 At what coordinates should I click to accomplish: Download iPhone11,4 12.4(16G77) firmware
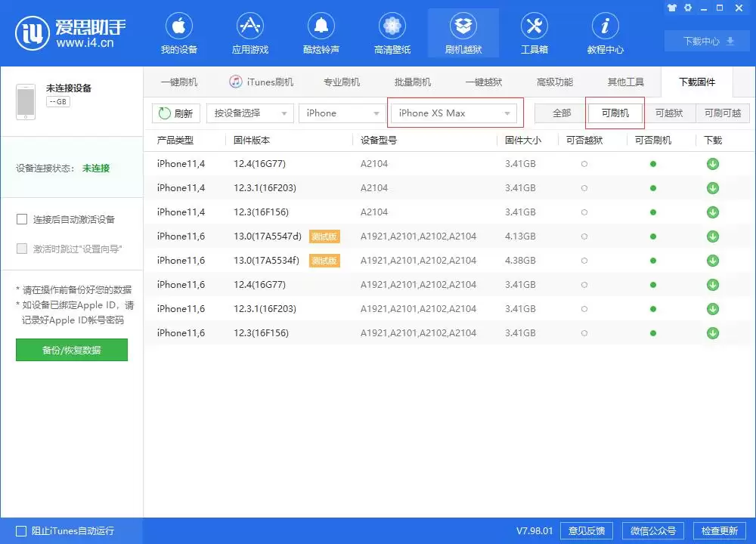[x=713, y=164]
